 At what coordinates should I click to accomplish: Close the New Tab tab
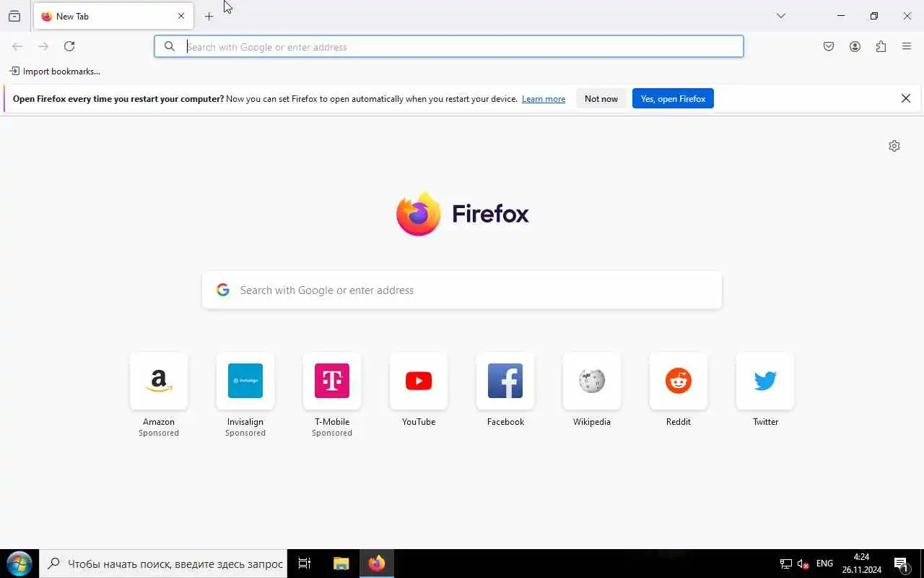181,16
